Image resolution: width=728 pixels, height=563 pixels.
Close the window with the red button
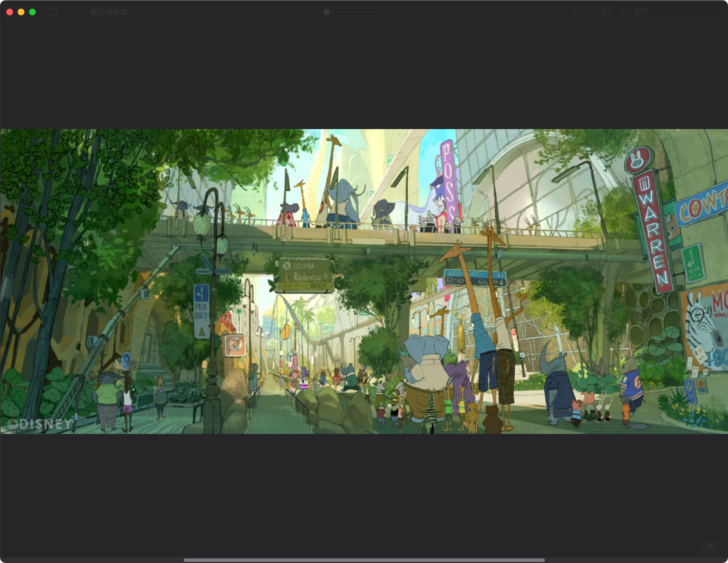[10, 12]
